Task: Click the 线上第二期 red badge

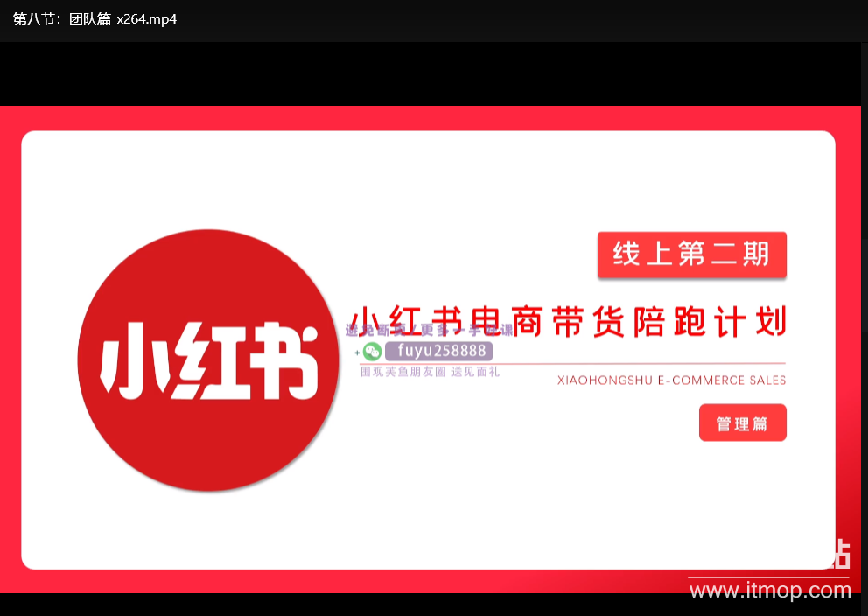Action: 691,255
